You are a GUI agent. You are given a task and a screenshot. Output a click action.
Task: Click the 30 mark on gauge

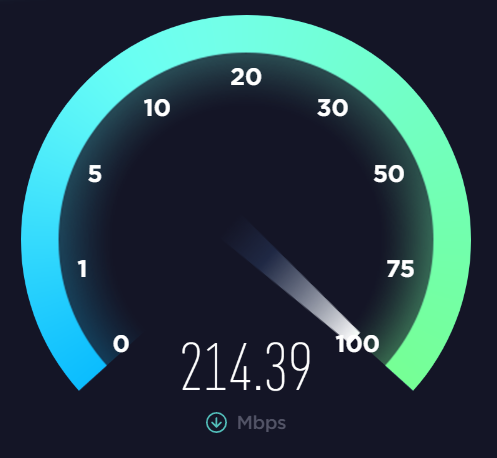(332, 108)
